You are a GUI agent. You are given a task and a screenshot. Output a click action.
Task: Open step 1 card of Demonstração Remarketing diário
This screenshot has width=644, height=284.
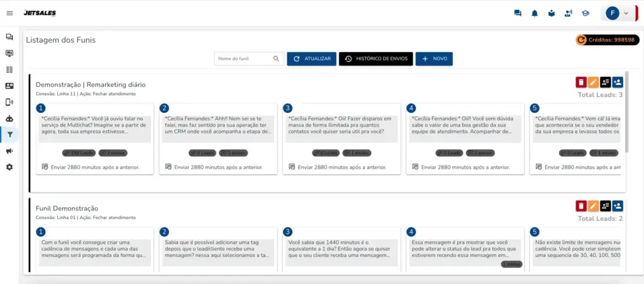click(94, 139)
